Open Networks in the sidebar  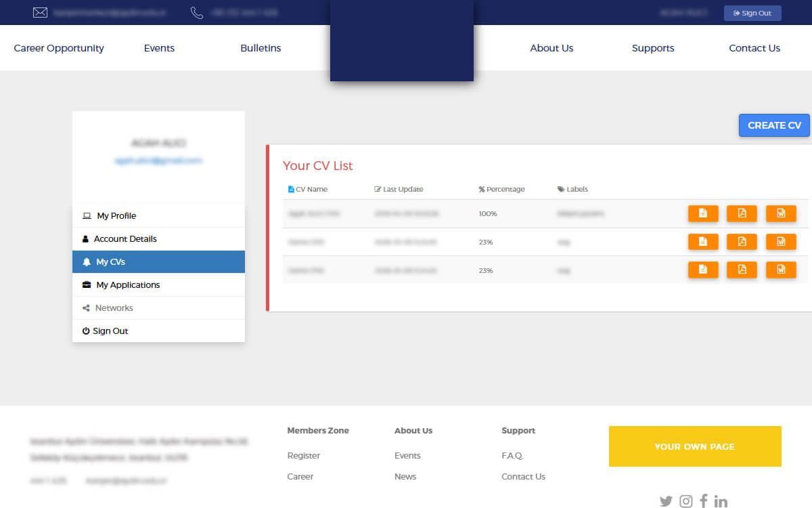pyautogui.click(x=158, y=308)
